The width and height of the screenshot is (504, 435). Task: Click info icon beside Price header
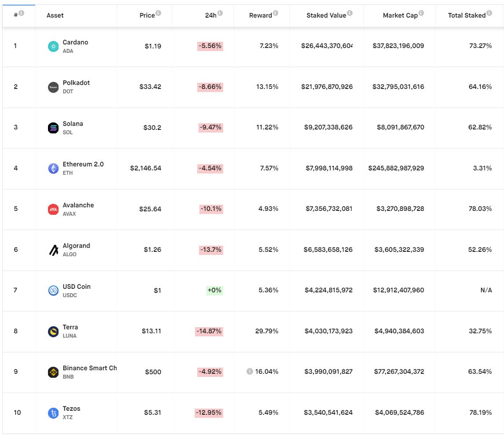pyautogui.click(x=158, y=13)
